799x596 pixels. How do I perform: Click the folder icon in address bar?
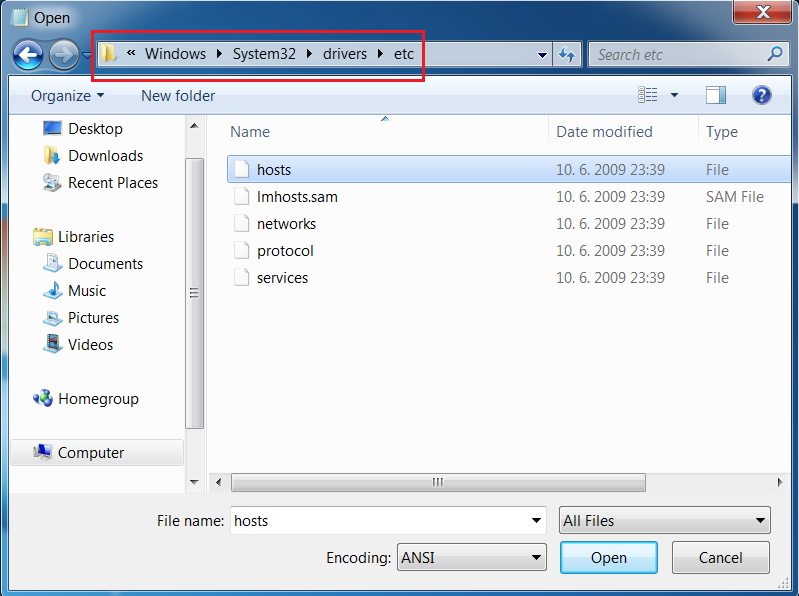(x=109, y=53)
